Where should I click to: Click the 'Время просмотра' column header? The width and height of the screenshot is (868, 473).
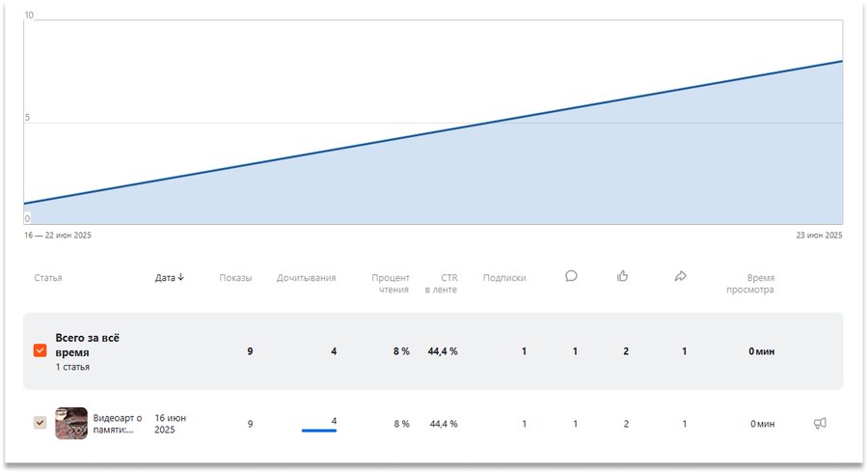tap(750, 283)
